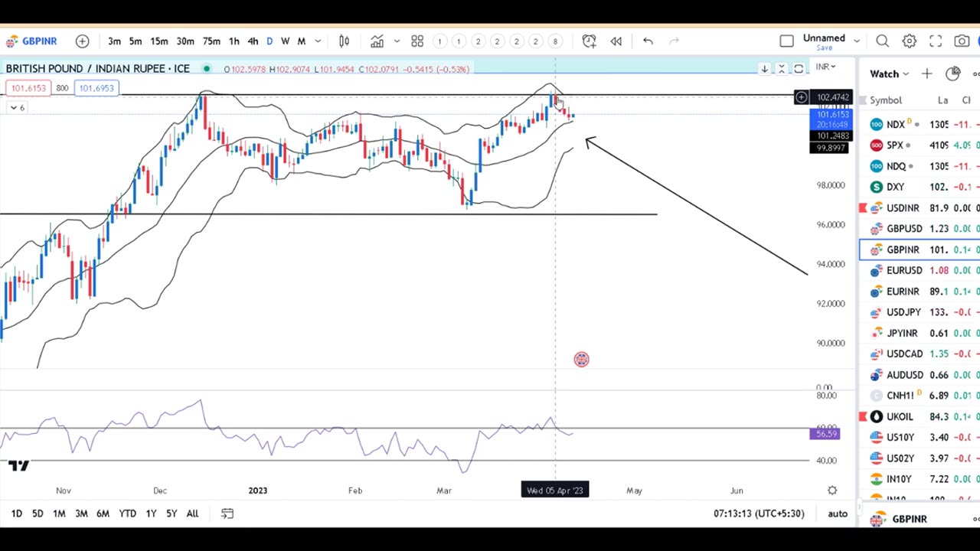Undo the last chart action
The height and width of the screenshot is (551, 980).
point(648,41)
